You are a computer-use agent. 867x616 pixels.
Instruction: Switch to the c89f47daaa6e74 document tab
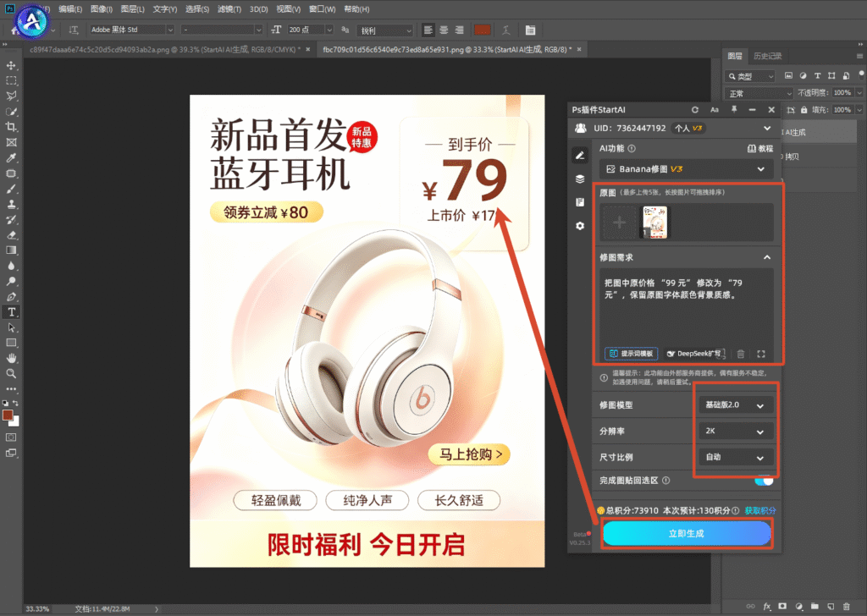169,50
